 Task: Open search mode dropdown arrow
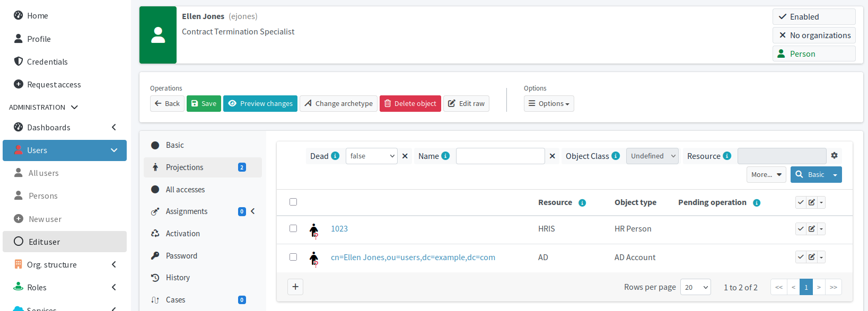[x=836, y=174]
